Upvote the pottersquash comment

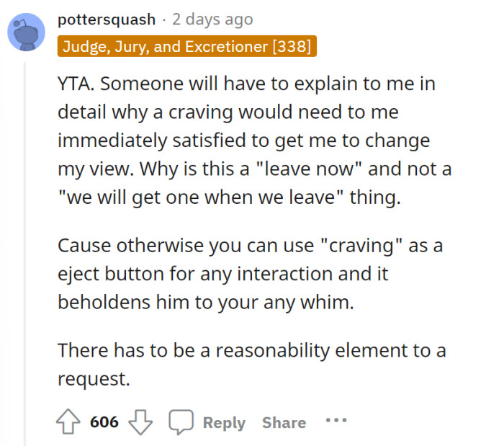click(x=69, y=422)
